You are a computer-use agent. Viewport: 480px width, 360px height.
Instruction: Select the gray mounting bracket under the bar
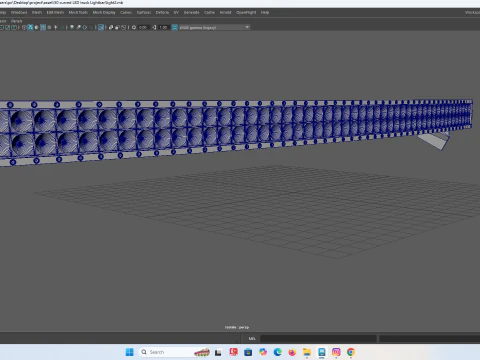tap(434, 141)
